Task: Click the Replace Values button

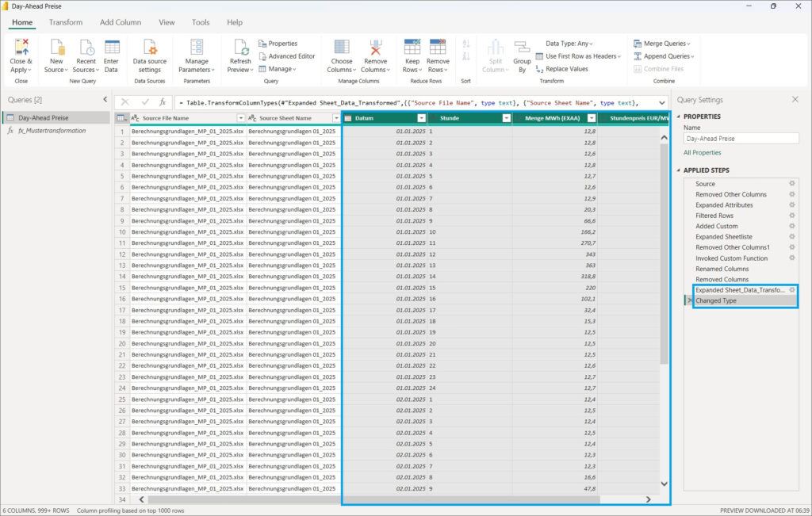Action: coord(562,69)
